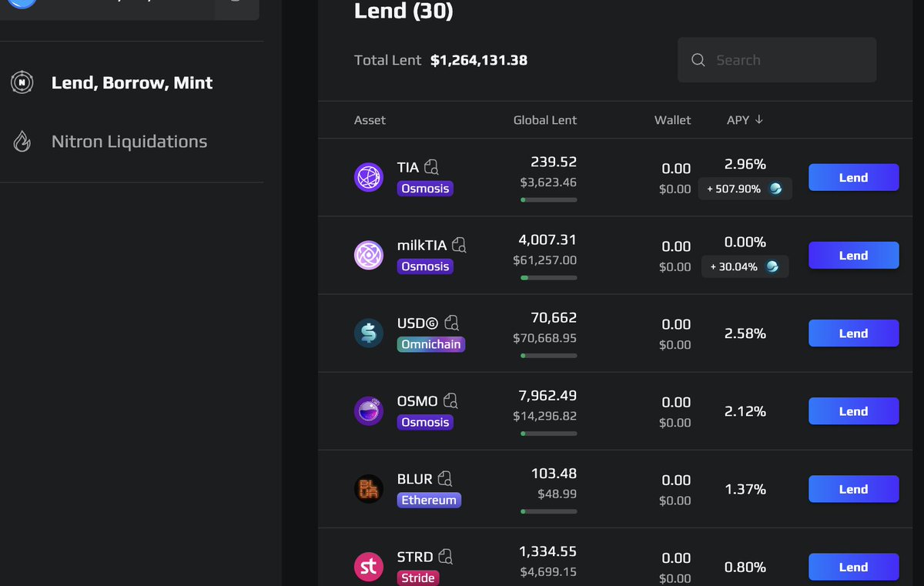Viewport: 924px width, 586px height.
Task: Click milkTIA lent value $61,257.00
Action: click(545, 261)
